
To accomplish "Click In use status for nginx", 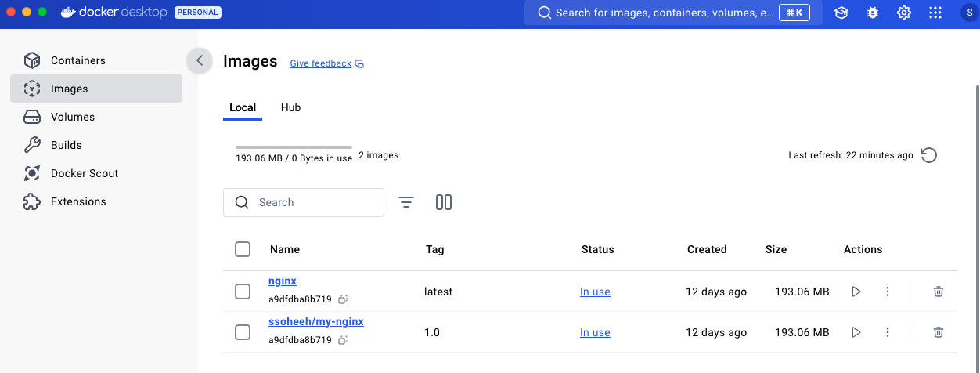I will (595, 292).
